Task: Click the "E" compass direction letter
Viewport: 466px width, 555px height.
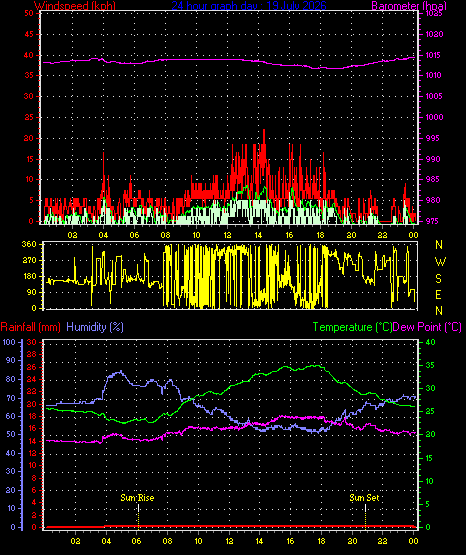Action: [x=438, y=295]
